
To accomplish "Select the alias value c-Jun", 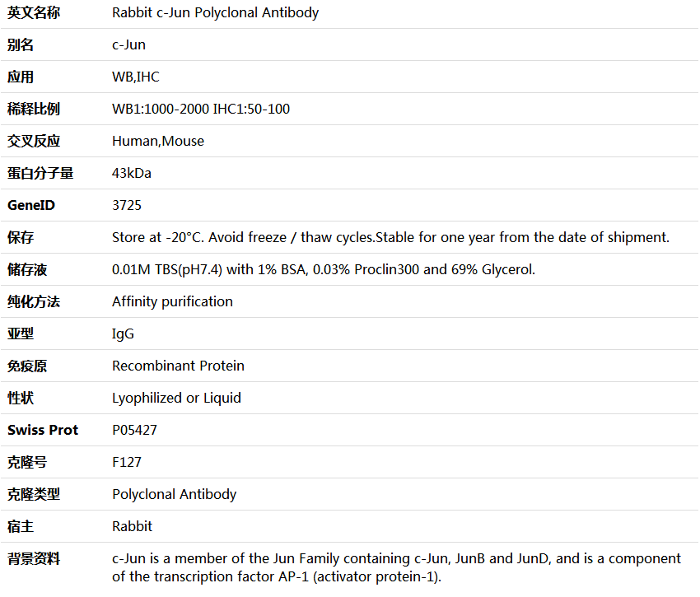I will pyautogui.click(x=128, y=44).
